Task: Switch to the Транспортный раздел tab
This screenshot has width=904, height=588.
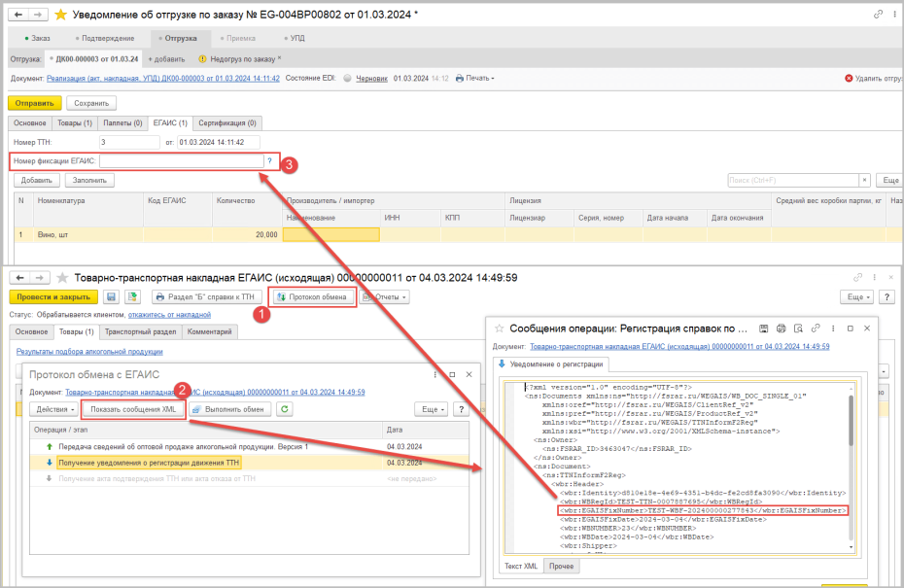Action: coord(141,332)
